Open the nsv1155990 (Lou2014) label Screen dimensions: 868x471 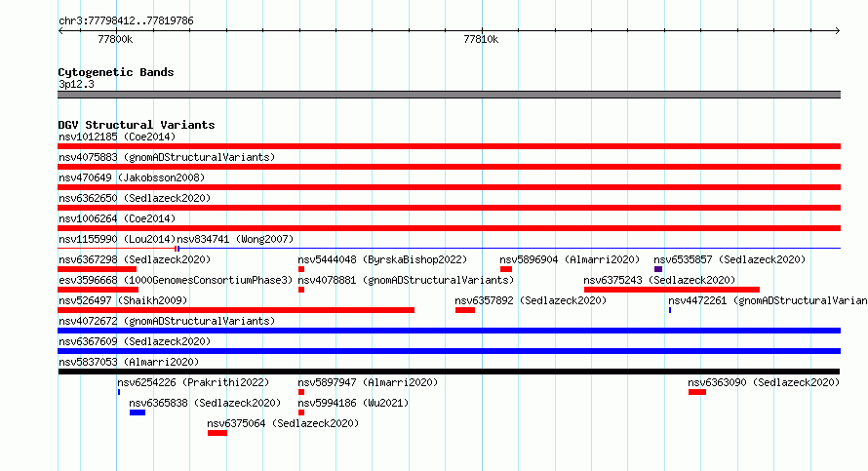click(117, 239)
